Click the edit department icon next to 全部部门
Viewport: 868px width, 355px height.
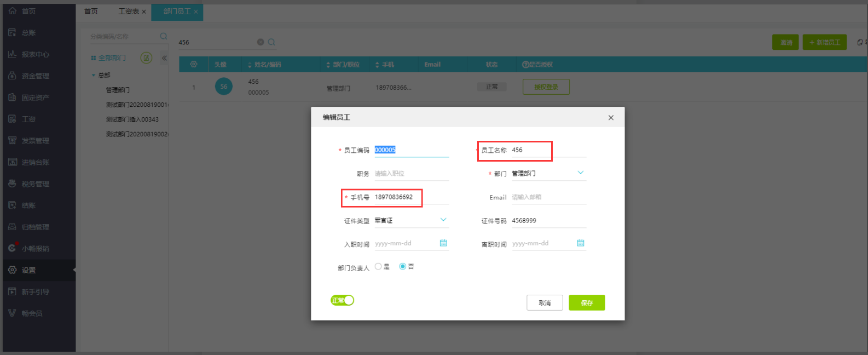146,58
